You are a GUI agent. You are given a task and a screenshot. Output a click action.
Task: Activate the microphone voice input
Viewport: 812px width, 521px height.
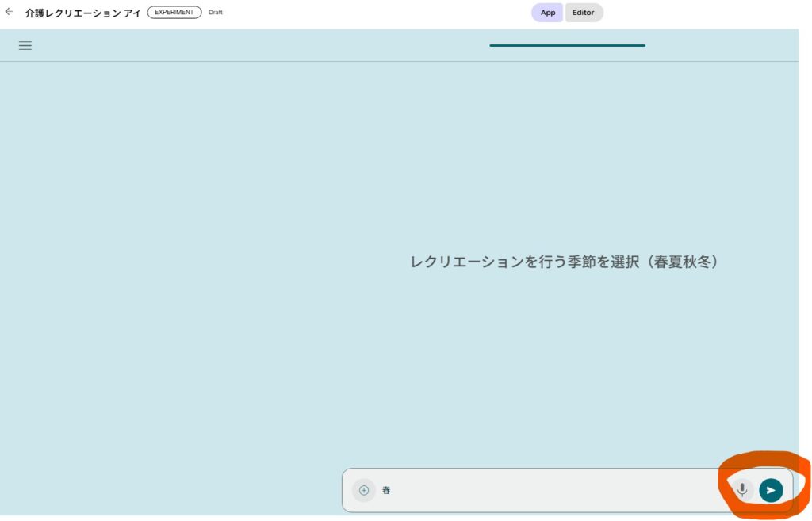coord(742,490)
